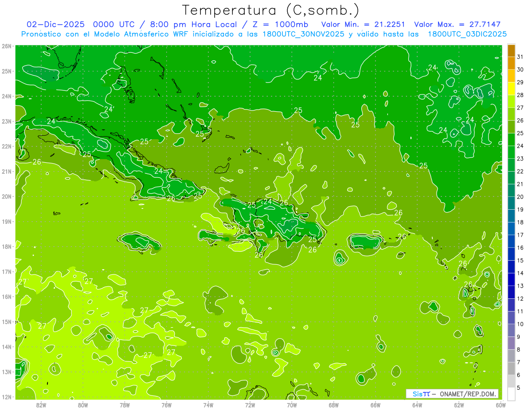Screen dimensions: 532x411
Task: Click the '12N' latitude axis label
Action: pos(7,397)
